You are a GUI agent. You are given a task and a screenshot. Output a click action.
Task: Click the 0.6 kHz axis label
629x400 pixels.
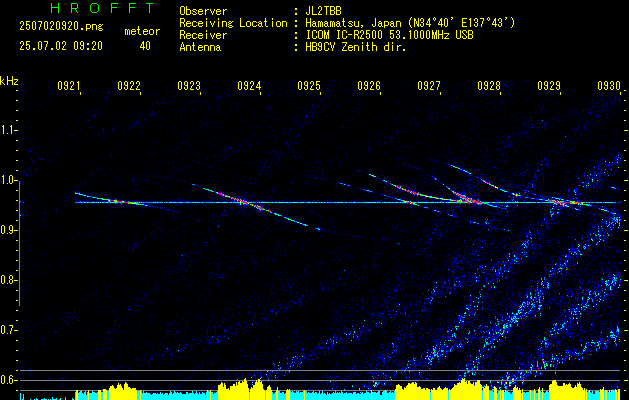point(8,380)
